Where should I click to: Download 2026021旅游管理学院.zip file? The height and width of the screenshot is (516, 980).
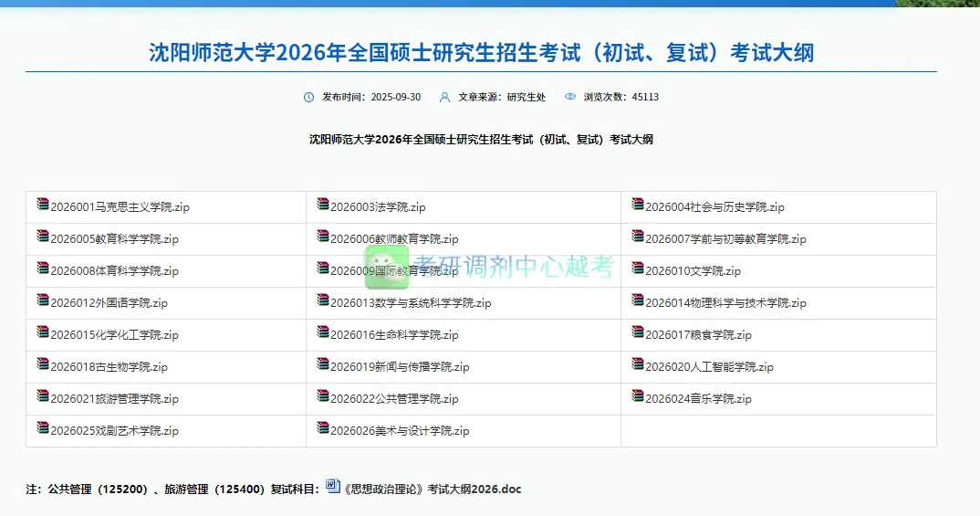pyautogui.click(x=114, y=398)
